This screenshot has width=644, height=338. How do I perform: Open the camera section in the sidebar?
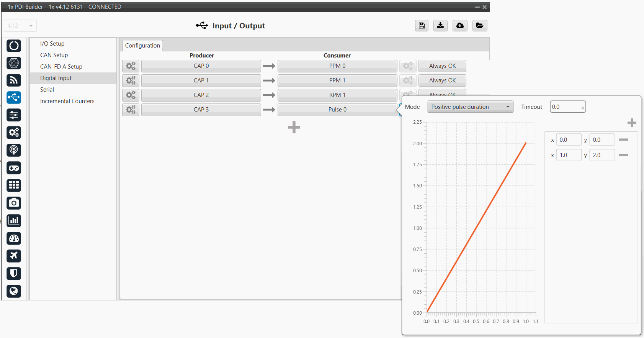[x=14, y=203]
